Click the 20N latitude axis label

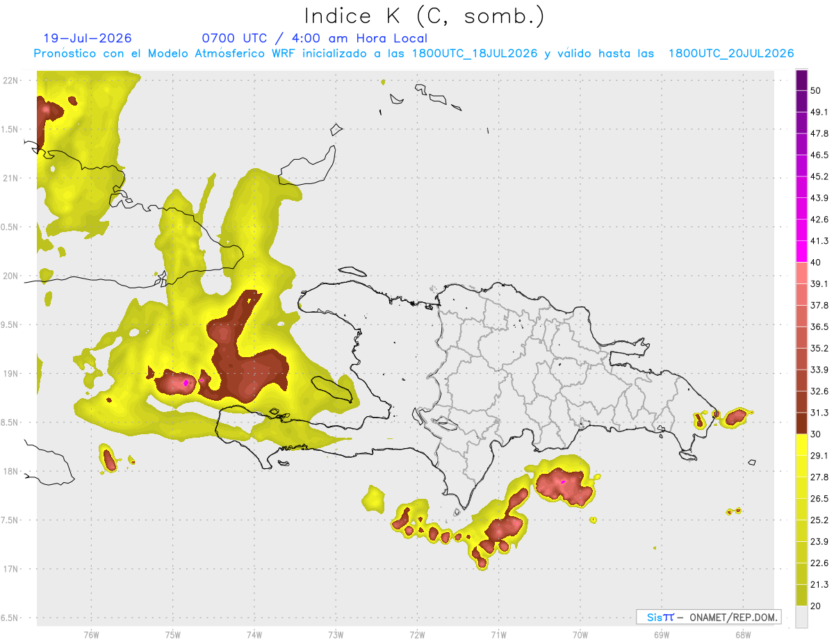(x=11, y=276)
